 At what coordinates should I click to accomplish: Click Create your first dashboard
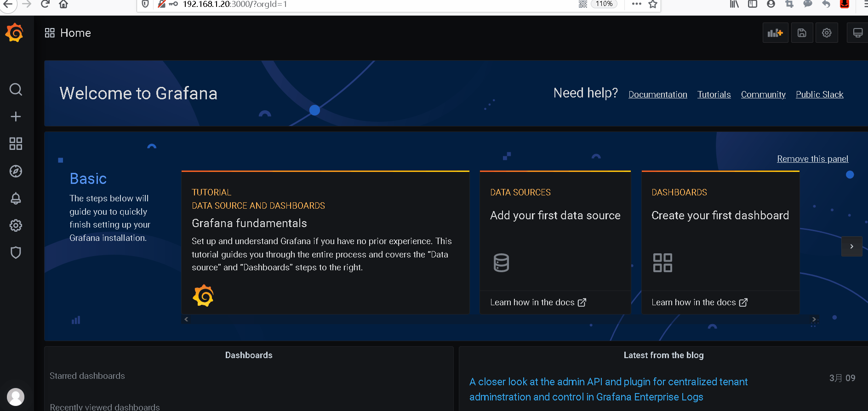tap(720, 215)
